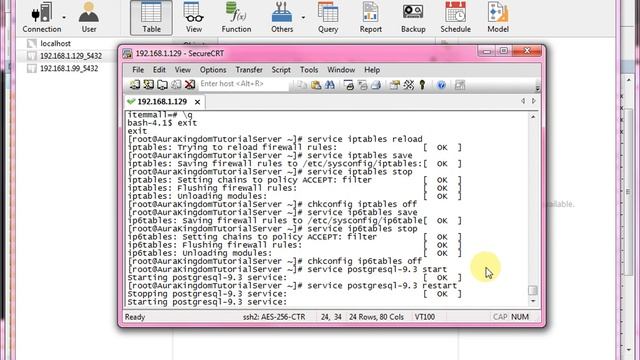Click the Print Screen icon in SecureCRT
The image size is (640, 360).
coord(349,85)
